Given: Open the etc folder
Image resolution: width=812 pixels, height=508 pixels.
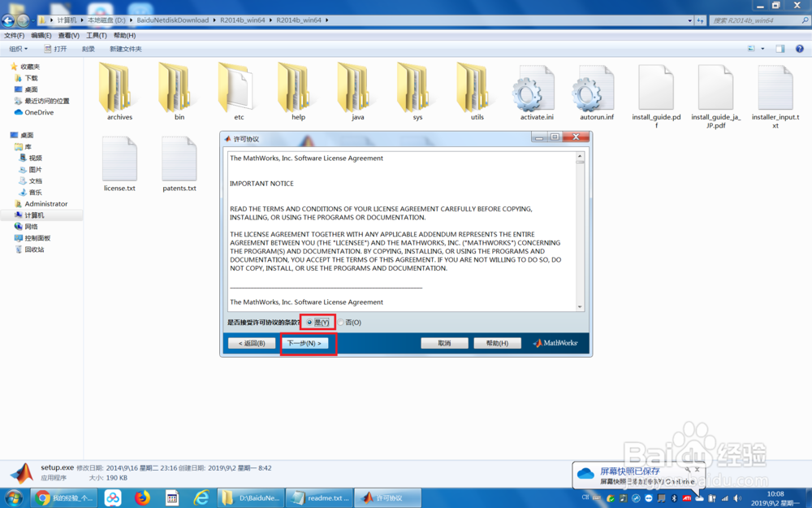Looking at the screenshot, I should click(238, 93).
